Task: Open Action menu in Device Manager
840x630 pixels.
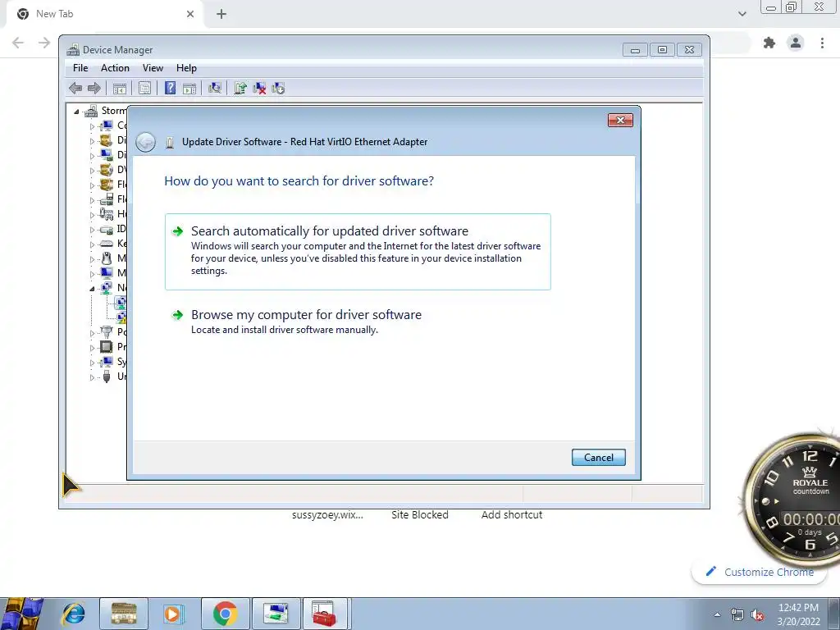Action: coord(115,68)
